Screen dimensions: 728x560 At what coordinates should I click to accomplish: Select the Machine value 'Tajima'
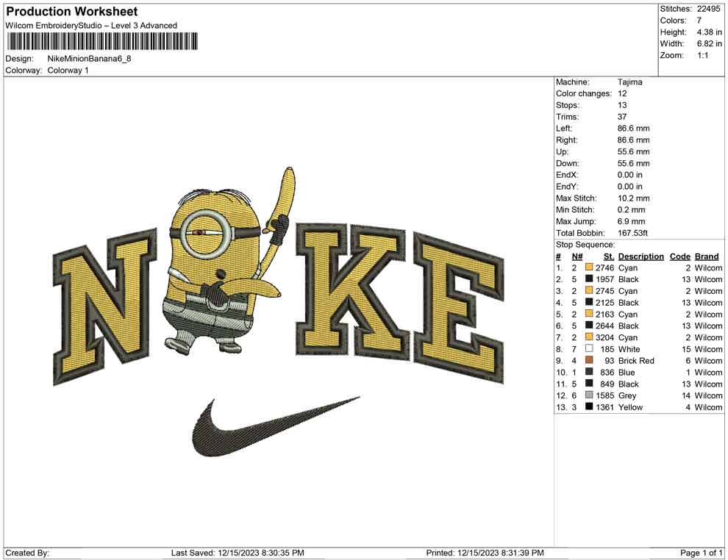point(629,82)
